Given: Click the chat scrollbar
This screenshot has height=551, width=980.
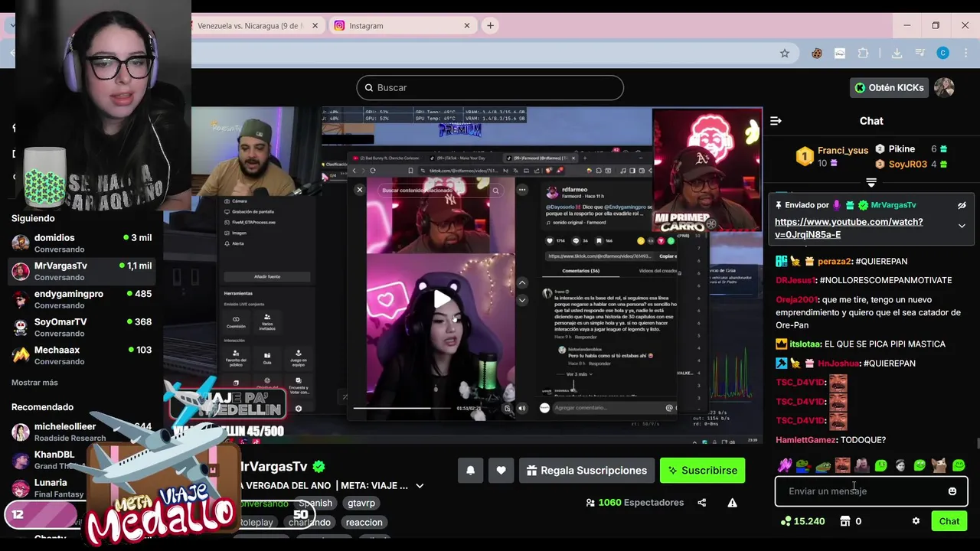Looking at the screenshot, I should click(977, 443).
